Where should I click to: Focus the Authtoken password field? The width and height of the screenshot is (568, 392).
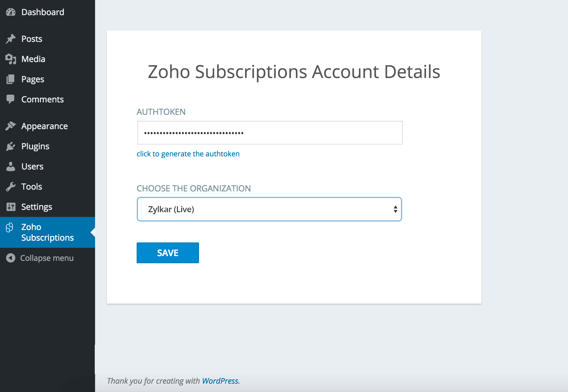tap(270, 133)
